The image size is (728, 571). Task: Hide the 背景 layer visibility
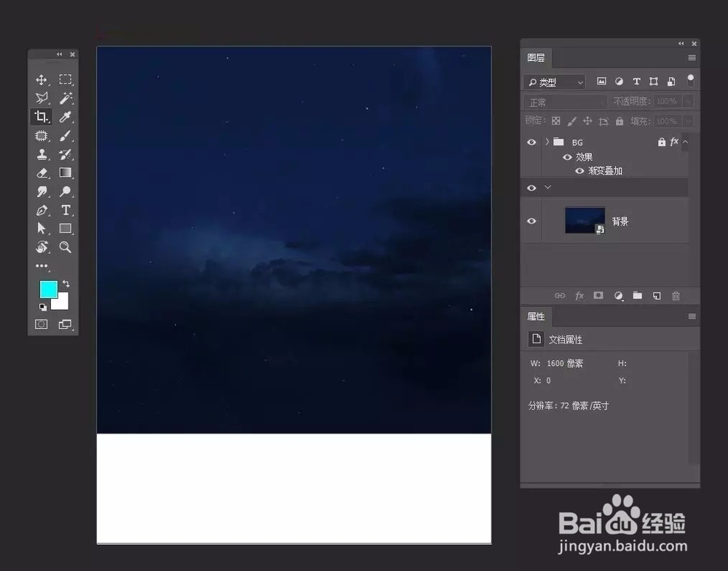pos(531,220)
